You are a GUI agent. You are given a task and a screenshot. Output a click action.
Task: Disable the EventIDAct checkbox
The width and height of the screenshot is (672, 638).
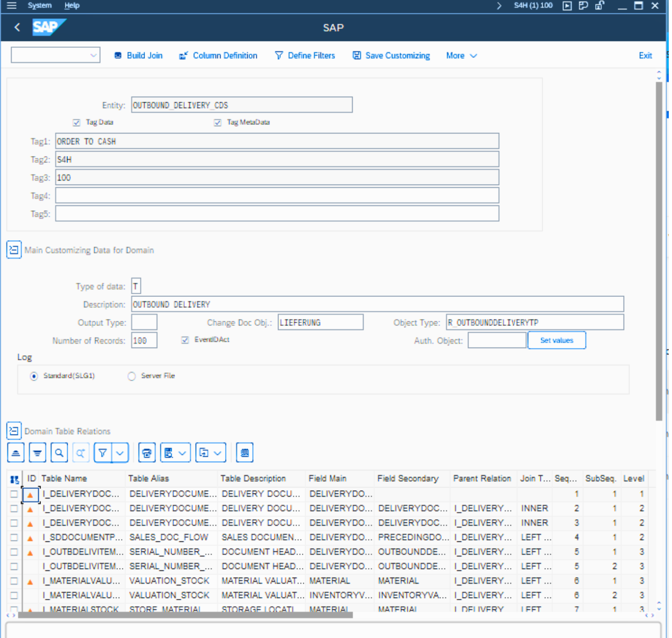[185, 340]
